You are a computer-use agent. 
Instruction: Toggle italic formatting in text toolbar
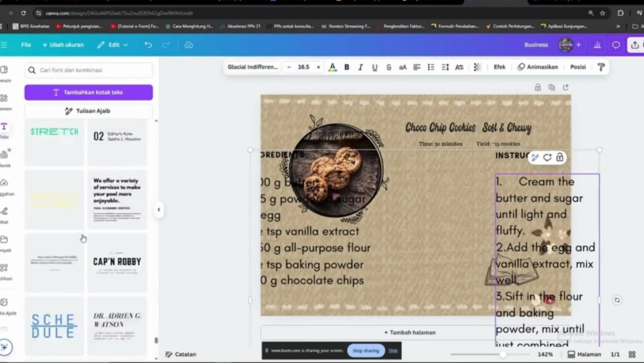click(x=361, y=67)
